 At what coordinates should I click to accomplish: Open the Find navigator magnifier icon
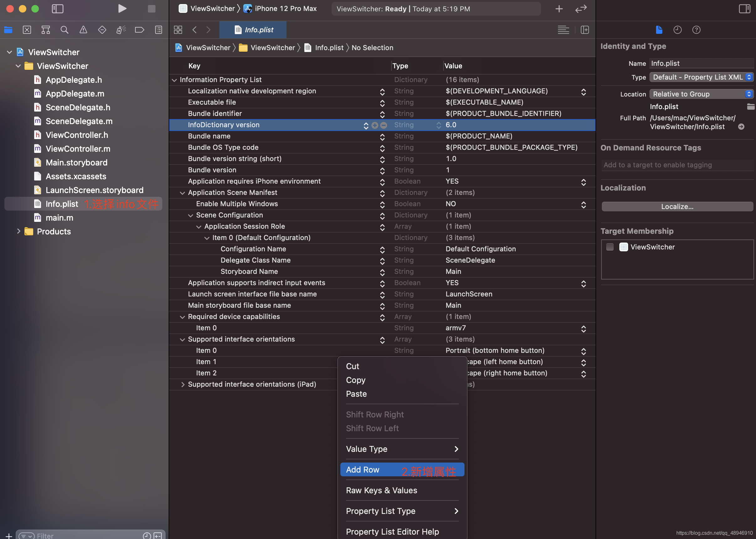pos(64,30)
